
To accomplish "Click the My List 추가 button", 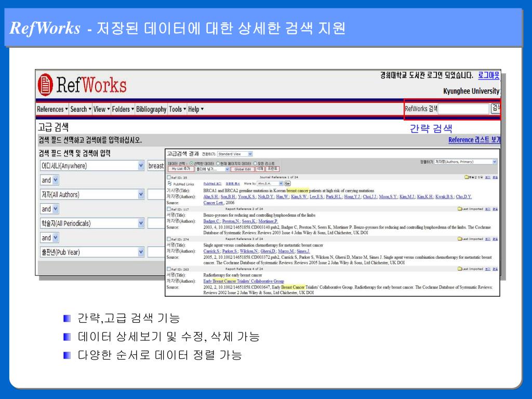I will (181, 169).
